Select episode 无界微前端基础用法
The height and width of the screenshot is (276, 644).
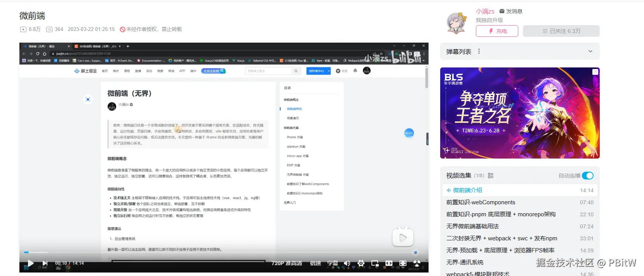click(520, 226)
